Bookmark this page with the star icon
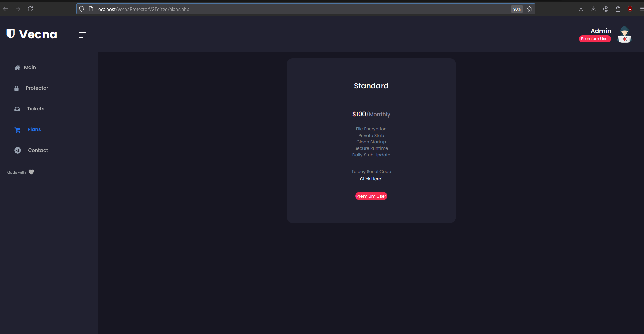The height and width of the screenshot is (334, 644). [530, 9]
